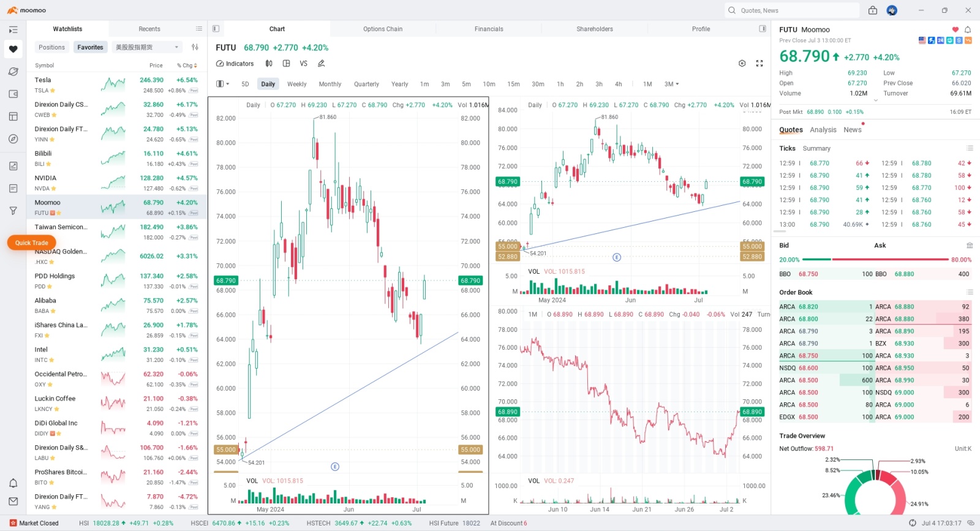
Task: Open the paper trading chart sidebar icon
Action: (x=13, y=166)
